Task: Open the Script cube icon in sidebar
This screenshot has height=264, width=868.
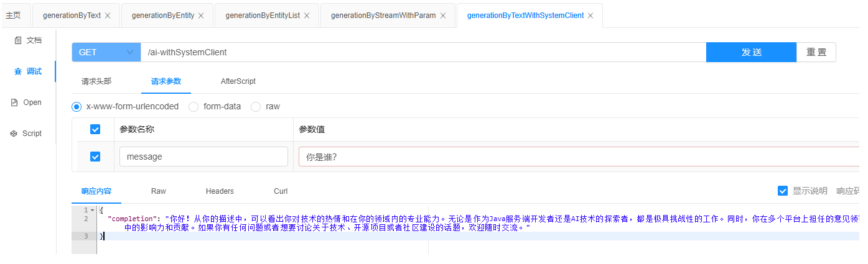Action: tap(14, 134)
